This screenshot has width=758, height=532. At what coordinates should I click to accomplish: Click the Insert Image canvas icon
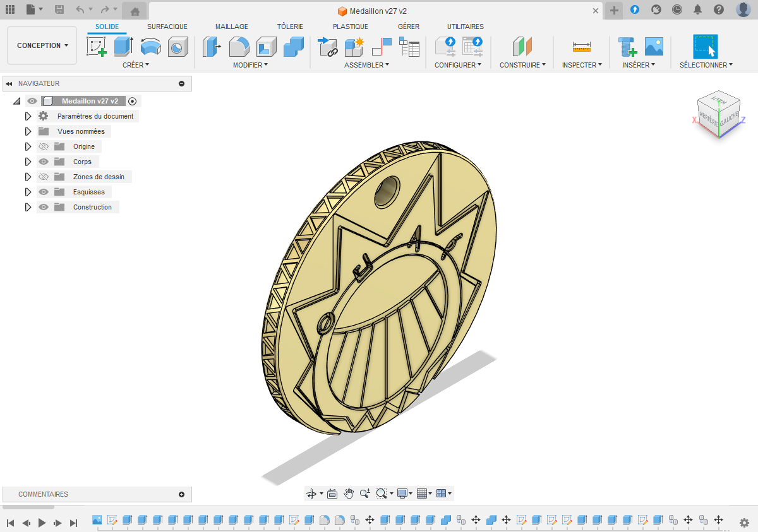click(x=654, y=47)
